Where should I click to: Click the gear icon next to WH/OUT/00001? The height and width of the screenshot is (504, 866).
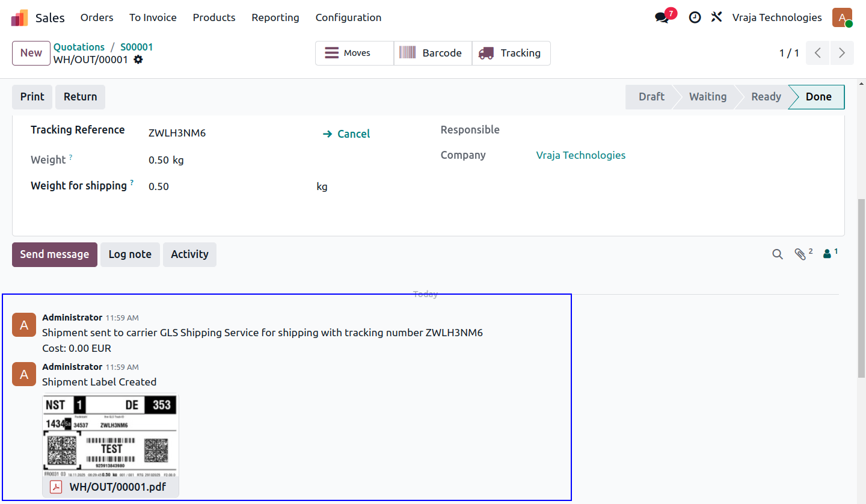(138, 60)
